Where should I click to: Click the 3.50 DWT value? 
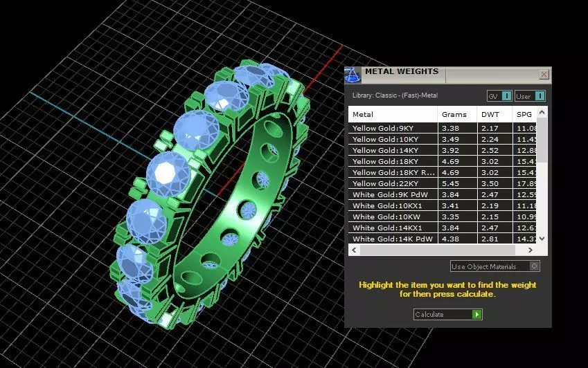click(490, 183)
